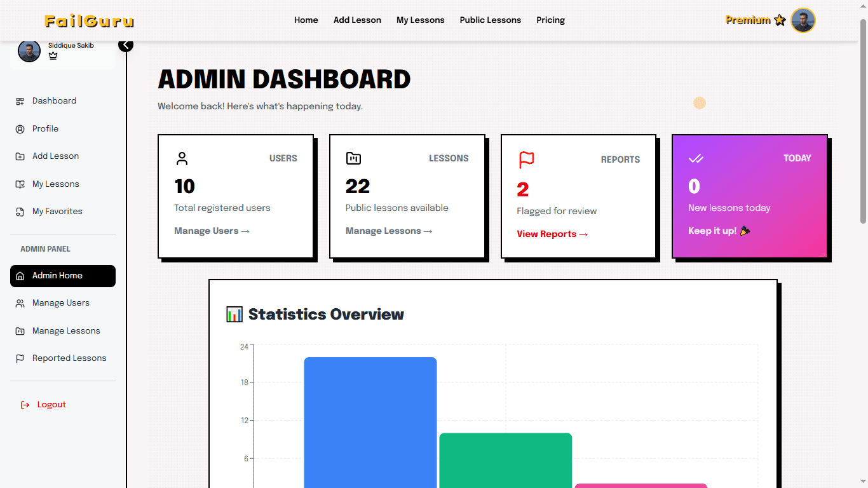Click the person icon on Users card
This screenshot has height=488, width=868.
click(182, 158)
